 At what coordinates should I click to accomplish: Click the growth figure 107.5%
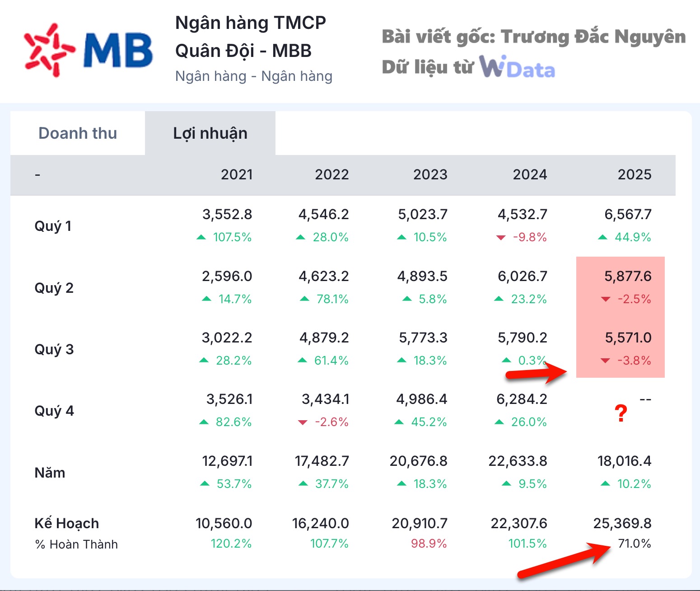click(232, 237)
